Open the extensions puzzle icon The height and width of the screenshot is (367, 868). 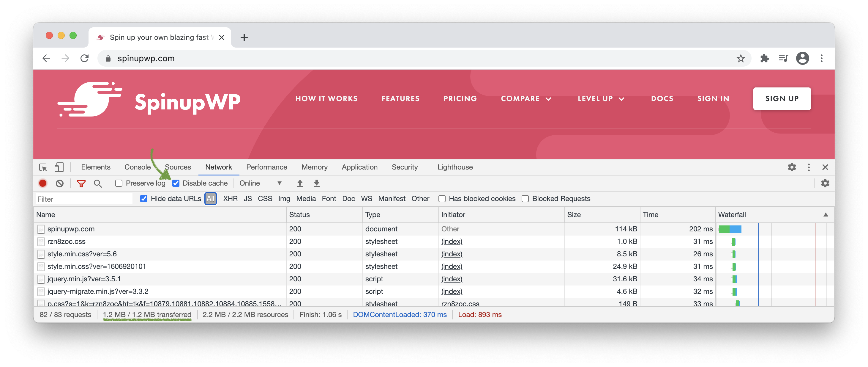(765, 58)
